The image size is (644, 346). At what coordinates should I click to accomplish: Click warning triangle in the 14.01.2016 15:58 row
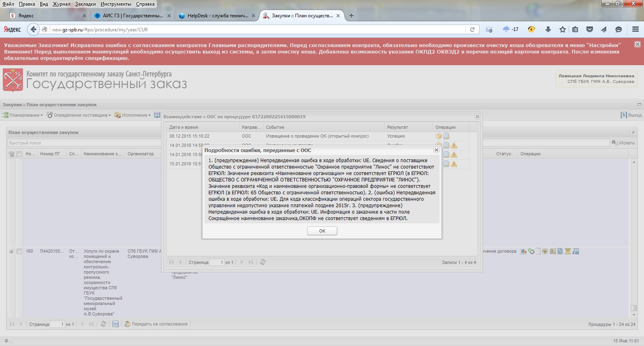tap(454, 154)
